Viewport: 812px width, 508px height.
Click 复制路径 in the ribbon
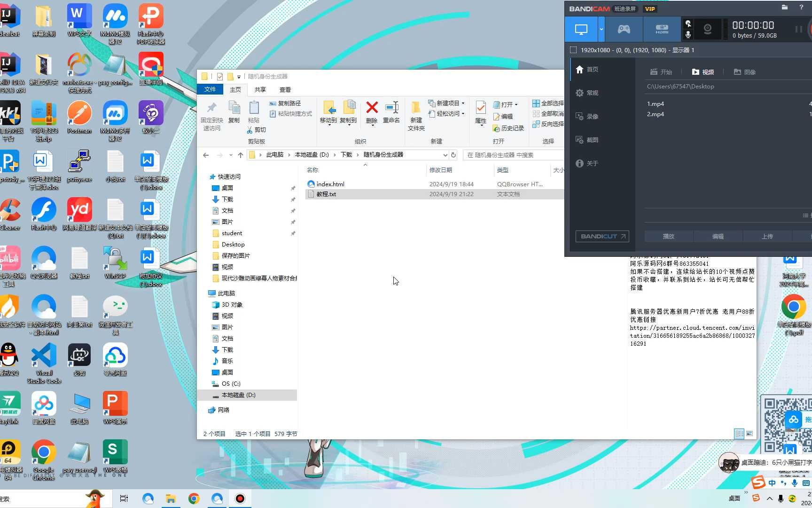pos(285,103)
